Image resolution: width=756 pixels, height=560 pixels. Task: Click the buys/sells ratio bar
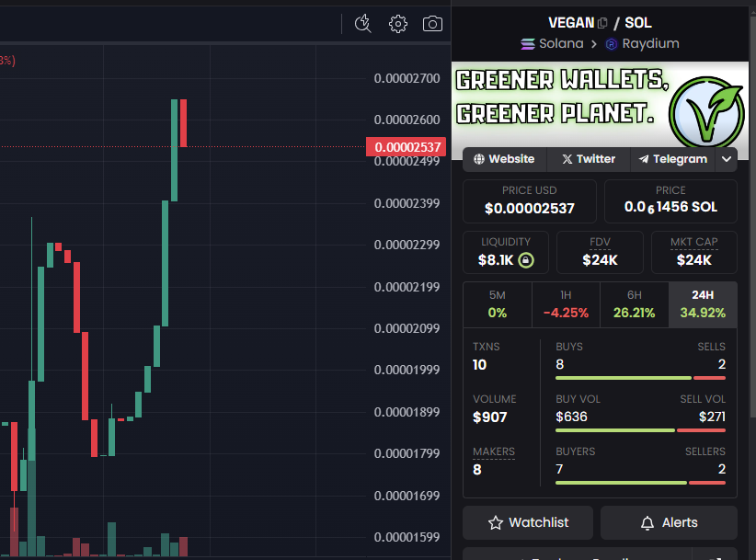(x=640, y=378)
